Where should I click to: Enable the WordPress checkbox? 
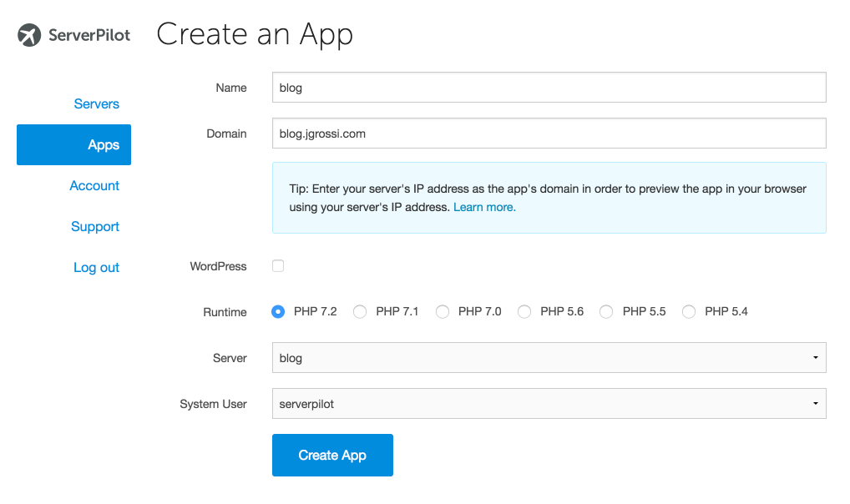coord(278,266)
